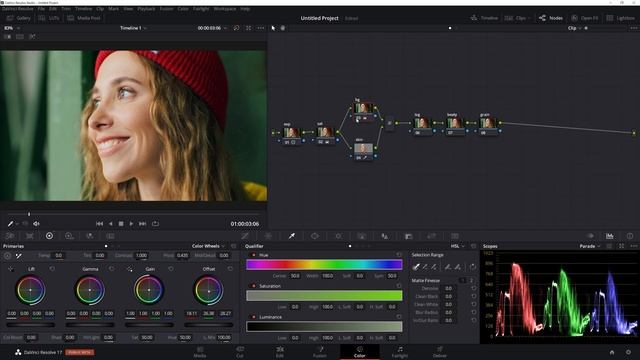This screenshot has height=360, width=640.
Task: Open the Scopes options three-dot menu
Action: (634, 246)
